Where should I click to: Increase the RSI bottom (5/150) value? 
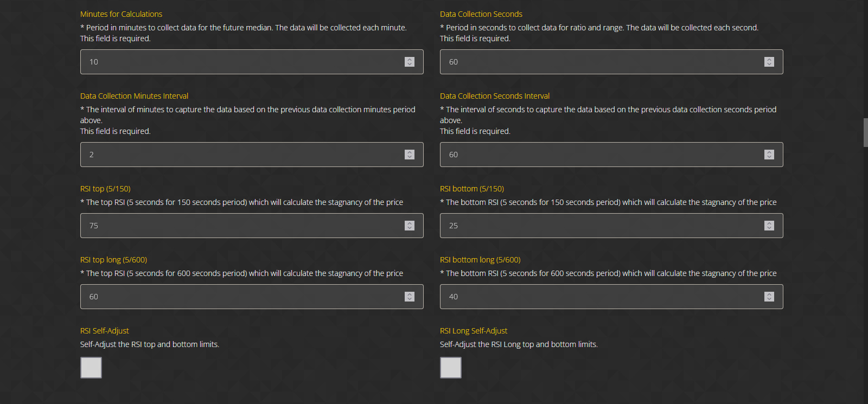(769, 223)
